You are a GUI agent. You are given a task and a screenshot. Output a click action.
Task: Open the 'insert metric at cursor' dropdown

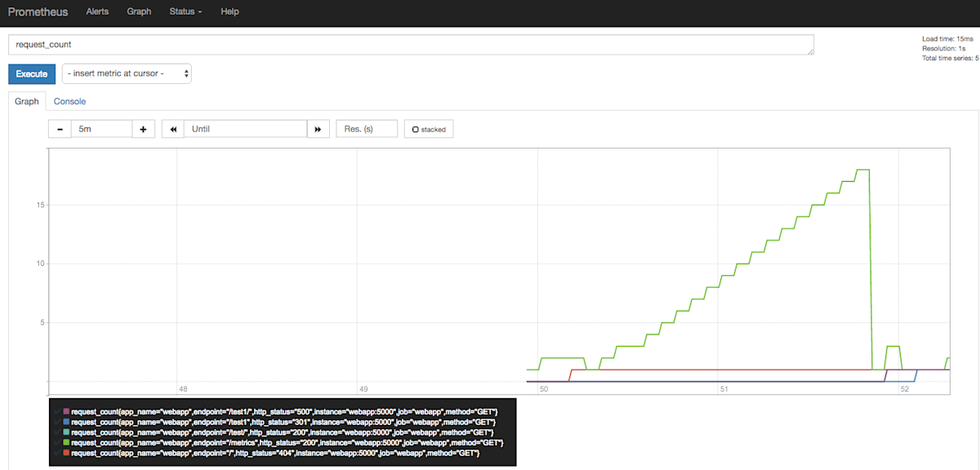(x=127, y=73)
